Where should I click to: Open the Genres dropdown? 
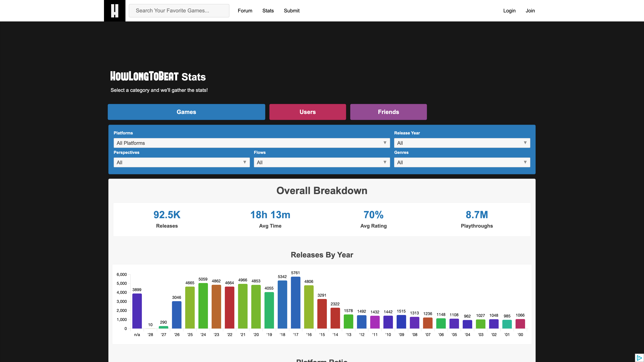pyautogui.click(x=462, y=162)
